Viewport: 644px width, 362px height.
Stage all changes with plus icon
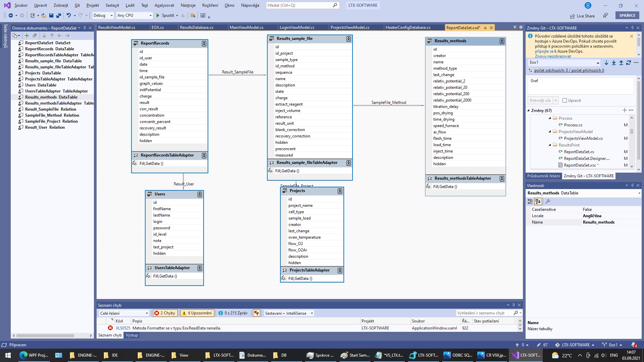click(x=625, y=110)
